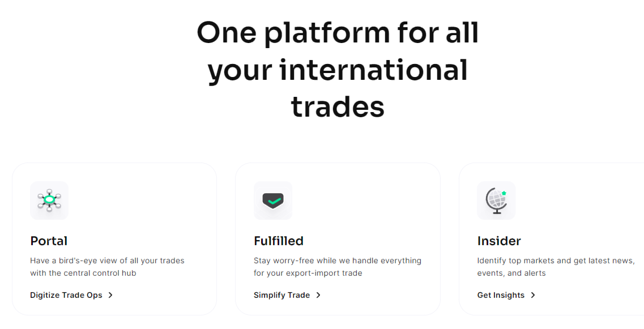
Task: Open Get Insights using its arrow chevron
Action: pos(533,295)
